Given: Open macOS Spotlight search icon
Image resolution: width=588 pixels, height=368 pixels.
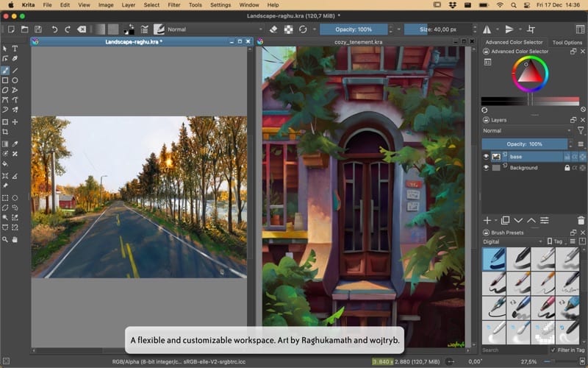Looking at the screenshot, I should tap(513, 5).
